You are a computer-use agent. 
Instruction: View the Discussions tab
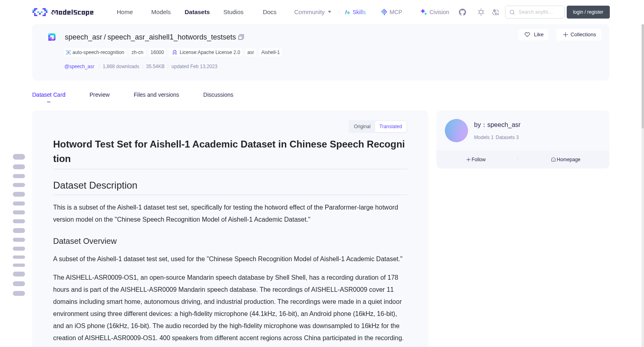218,95
